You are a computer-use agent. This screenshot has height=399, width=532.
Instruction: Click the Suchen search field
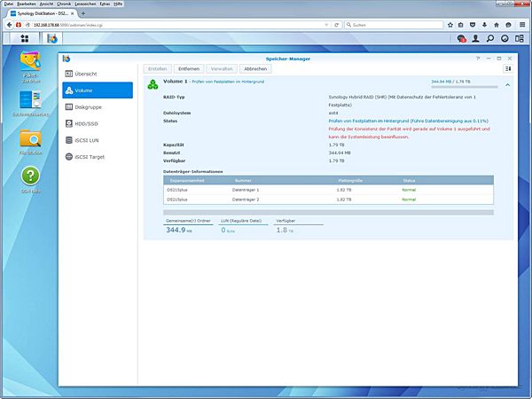pyautogui.click(x=394, y=25)
